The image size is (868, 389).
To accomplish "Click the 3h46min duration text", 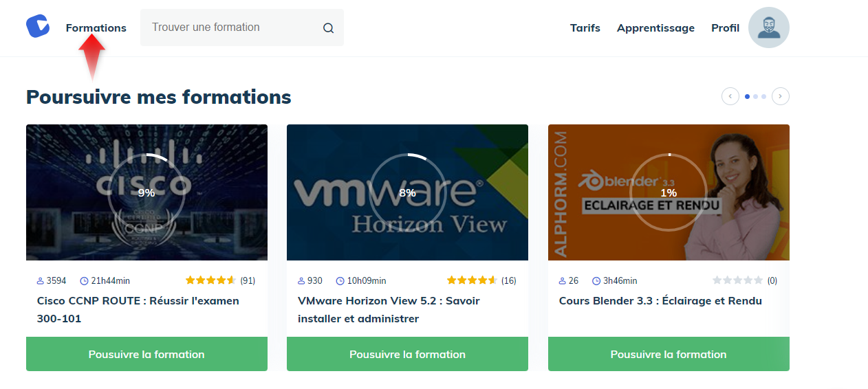I will point(620,281).
